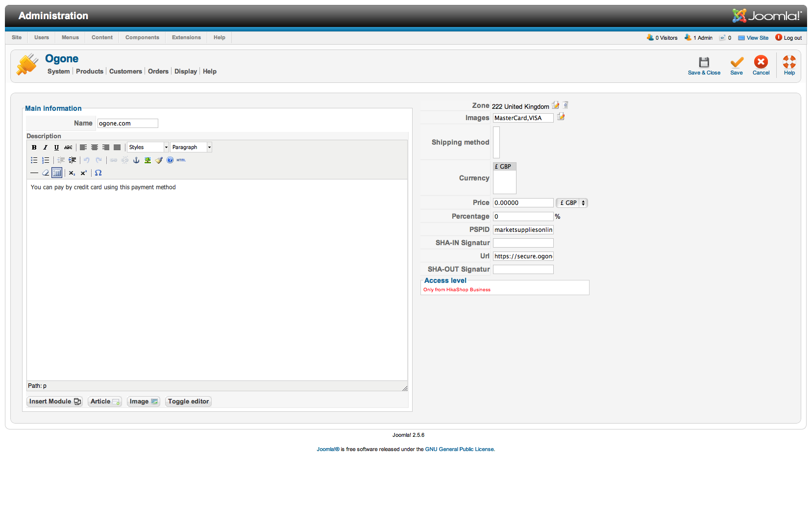Toggle the table guidelines icon

(57, 173)
